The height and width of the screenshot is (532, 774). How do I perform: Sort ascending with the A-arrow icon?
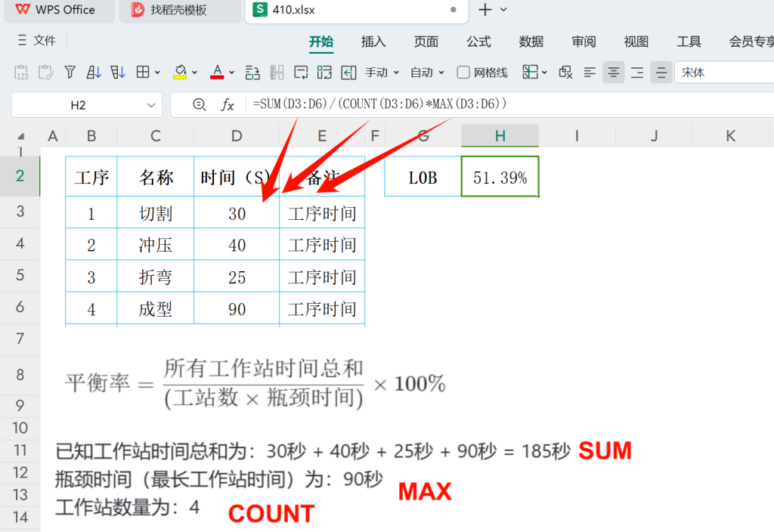93,73
